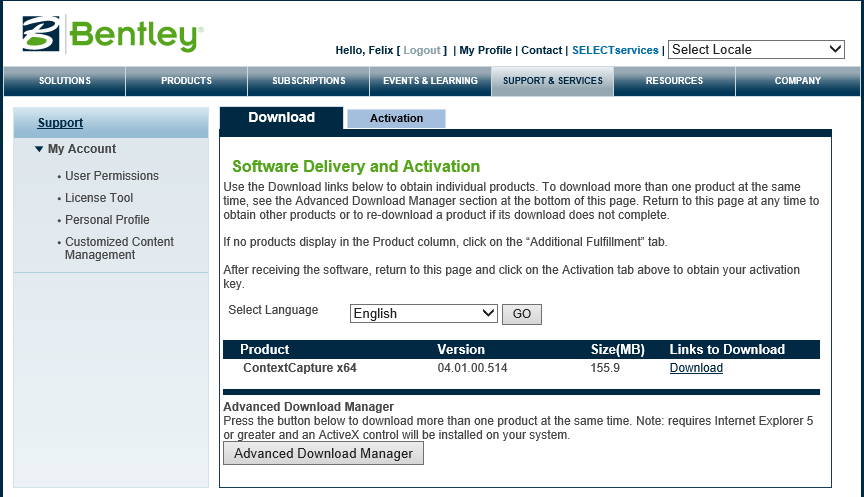Open License Tool in sidebar

click(x=99, y=198)
